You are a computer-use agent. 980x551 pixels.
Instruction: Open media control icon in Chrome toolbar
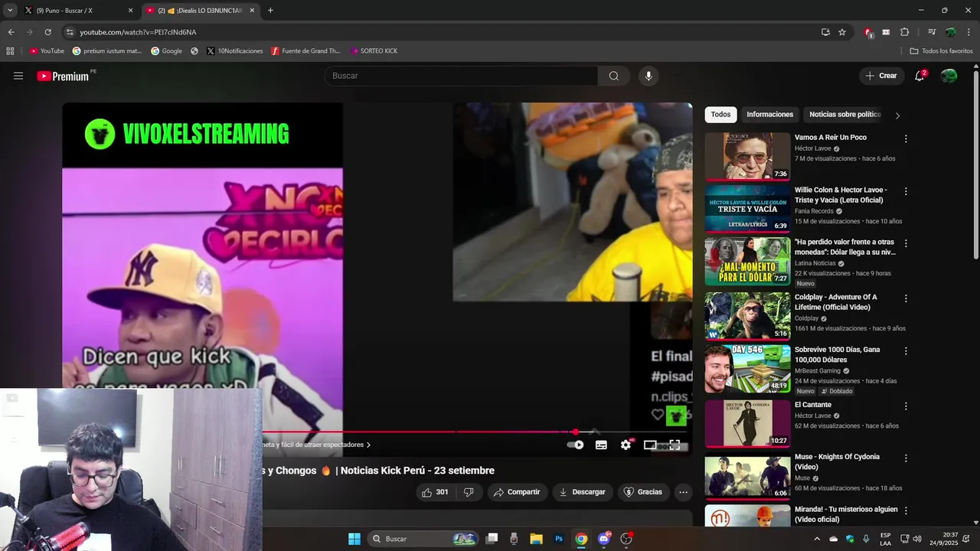(932, 32)
